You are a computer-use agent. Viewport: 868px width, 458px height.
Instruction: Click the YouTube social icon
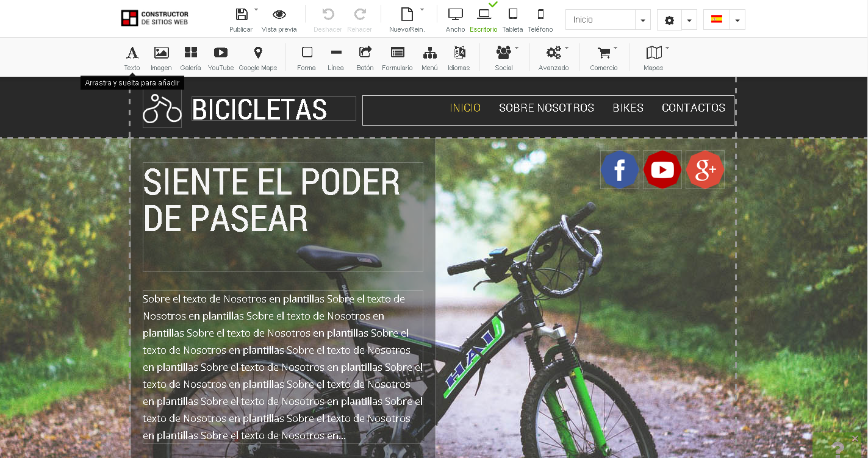click(x=662, y=170)
